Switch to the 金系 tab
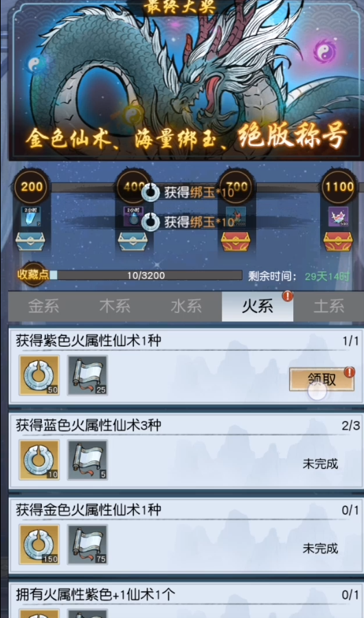The width and height of the screenshot is (364, 618). (x=44, y=306)
